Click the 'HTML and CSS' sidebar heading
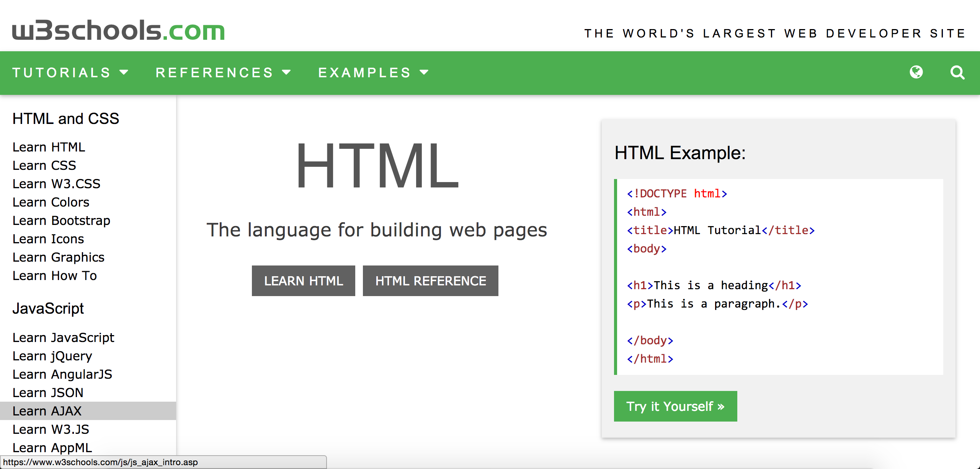 coord(66,119)
